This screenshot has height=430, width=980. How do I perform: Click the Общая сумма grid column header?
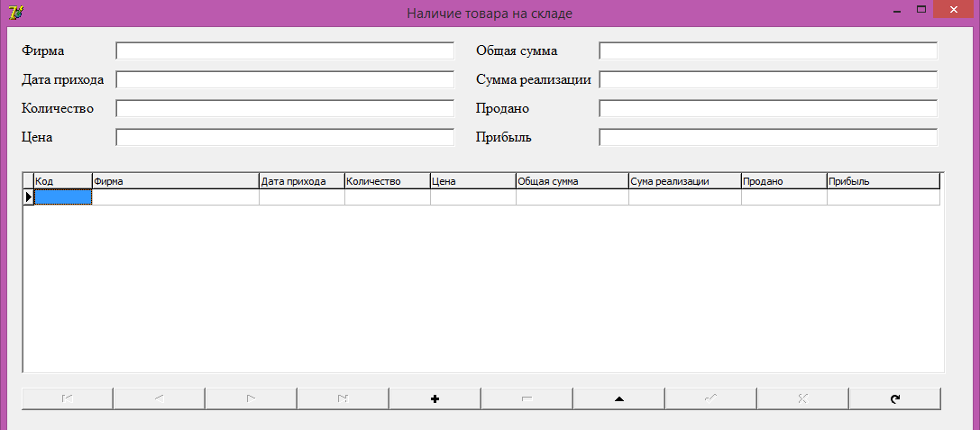(x=572, y=181)
